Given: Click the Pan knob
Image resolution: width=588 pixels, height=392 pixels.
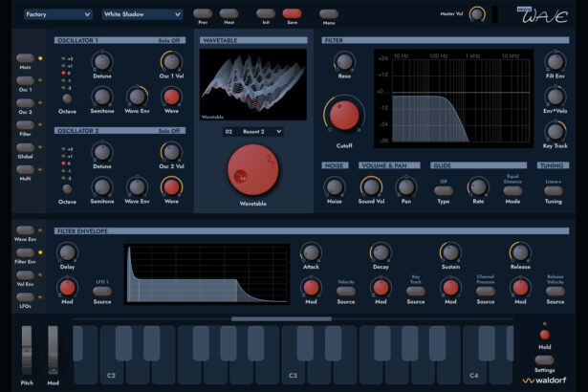Looking at the screenshot, I should (406, 186).
